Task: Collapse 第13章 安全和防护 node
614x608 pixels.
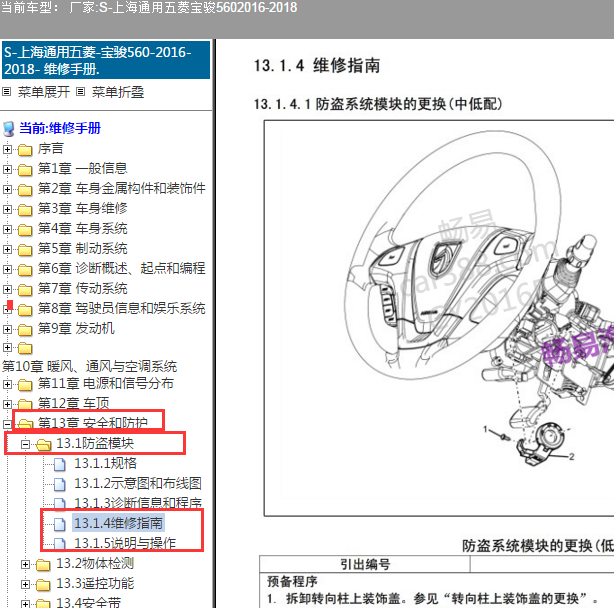Action: 7,424
